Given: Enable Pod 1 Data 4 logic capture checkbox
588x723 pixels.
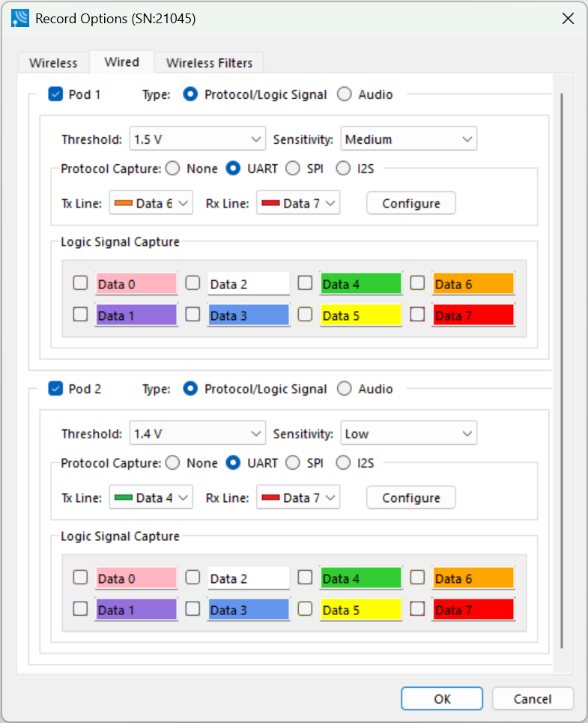Looking at the screenshot, I should point(305,282).
